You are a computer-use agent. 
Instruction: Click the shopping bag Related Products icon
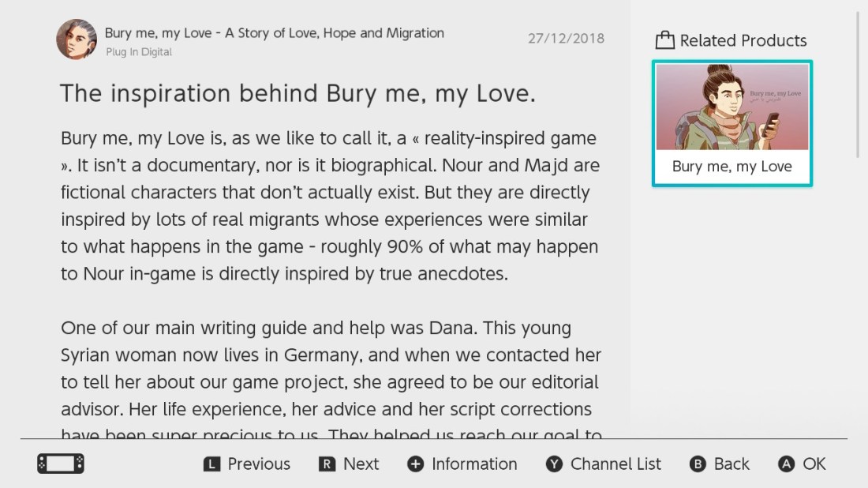point(665,39)
